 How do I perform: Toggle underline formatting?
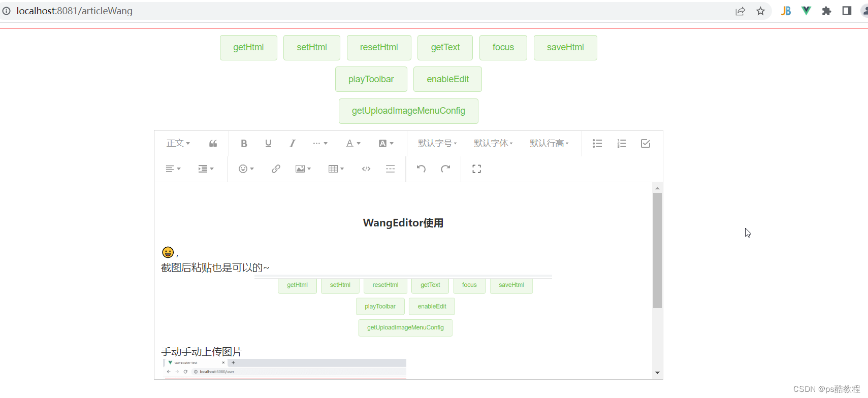click(x=268, y=144)
